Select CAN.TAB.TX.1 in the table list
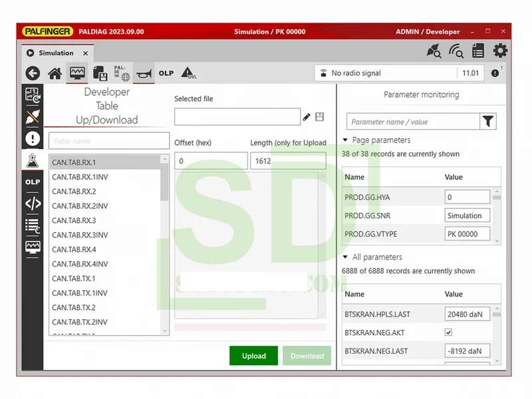 pyautogui.click(x=74, y=279)
